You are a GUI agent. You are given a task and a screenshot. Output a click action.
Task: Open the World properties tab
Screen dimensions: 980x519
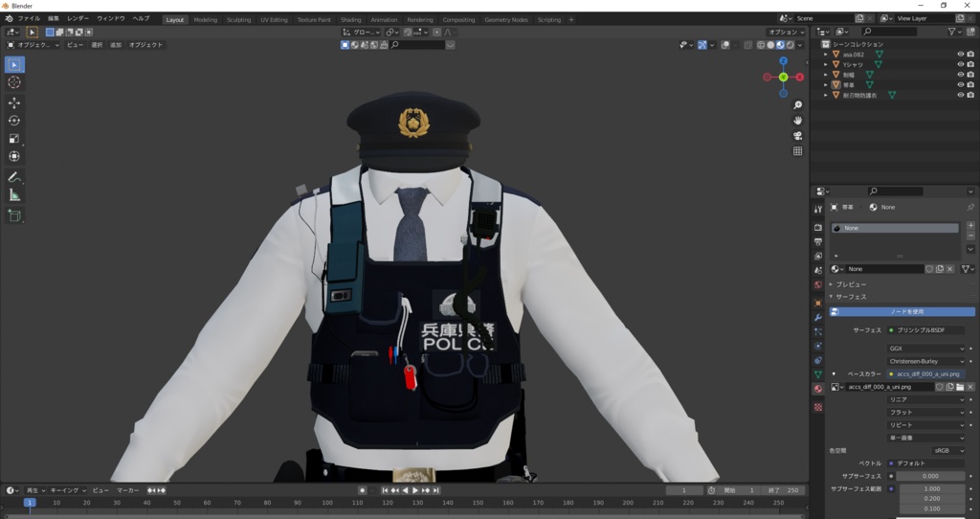click(818, 284)
